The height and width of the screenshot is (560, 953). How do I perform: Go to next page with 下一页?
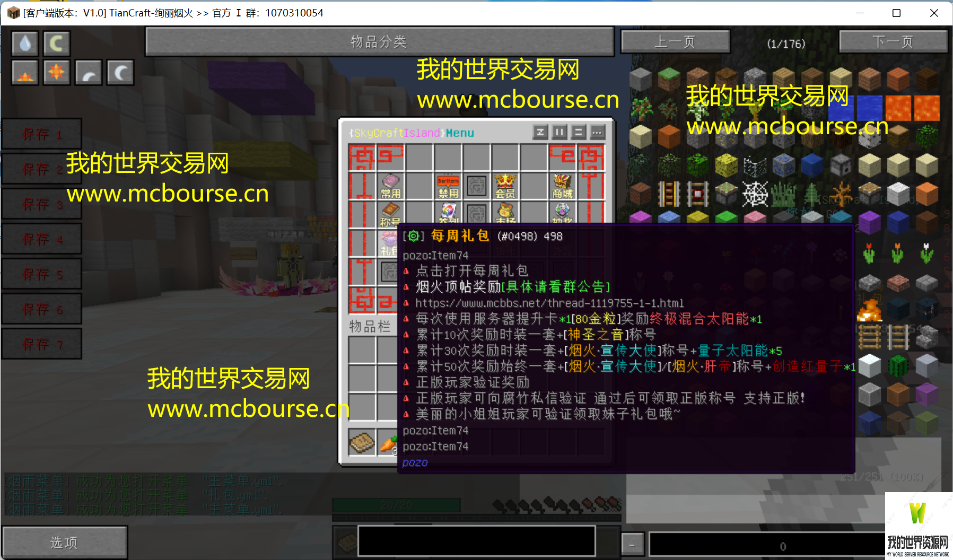click(893, 41)
